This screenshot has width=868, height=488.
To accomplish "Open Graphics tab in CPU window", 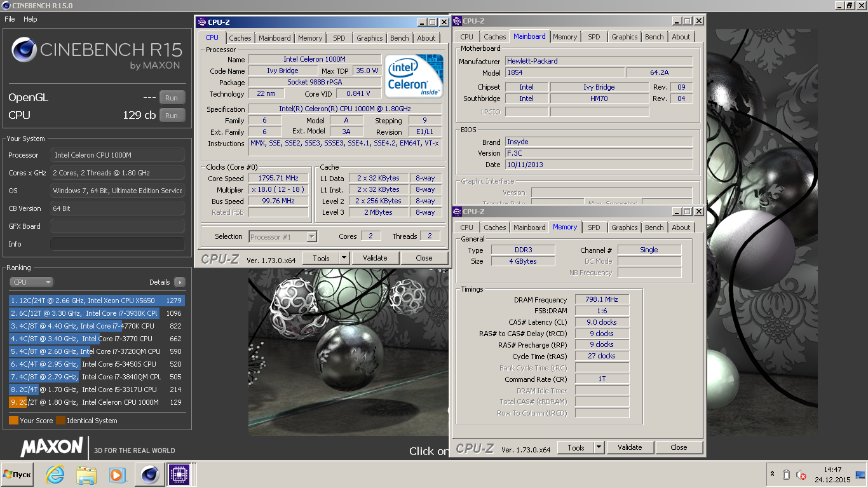I will 369,38.
